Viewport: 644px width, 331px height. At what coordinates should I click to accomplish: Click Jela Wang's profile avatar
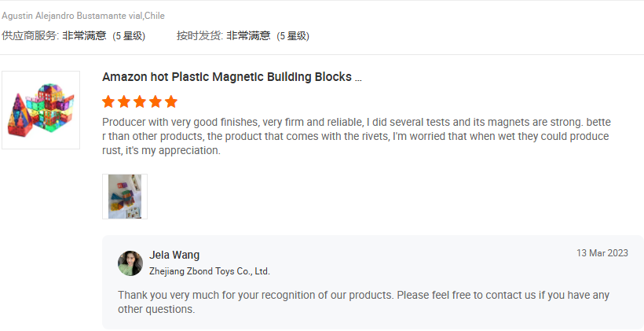[130, 263]
